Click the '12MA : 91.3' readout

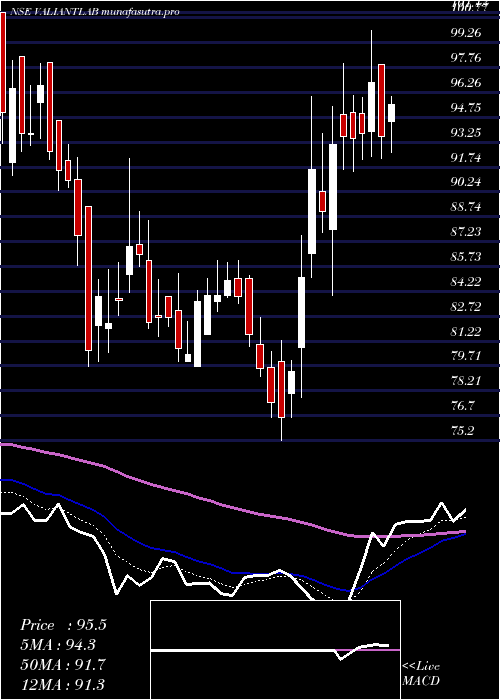point(63,684)
